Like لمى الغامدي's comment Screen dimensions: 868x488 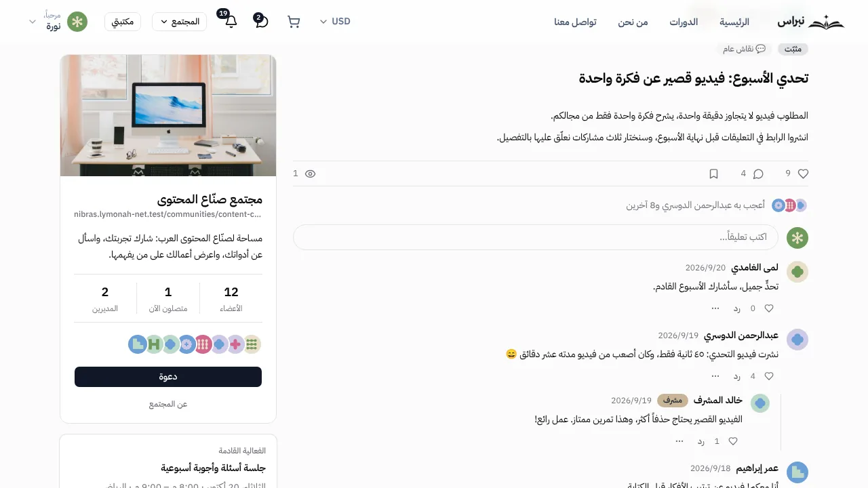tap(769, 308)
